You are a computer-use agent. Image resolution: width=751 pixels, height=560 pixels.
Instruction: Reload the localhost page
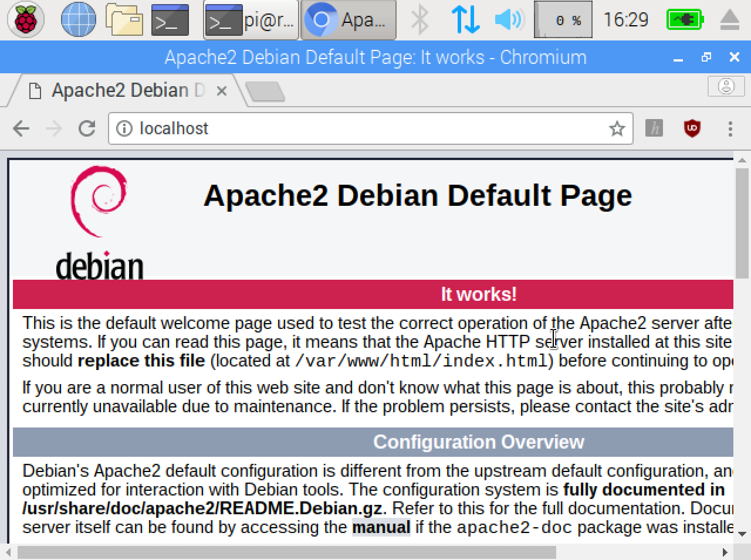(x=87, y=128)
